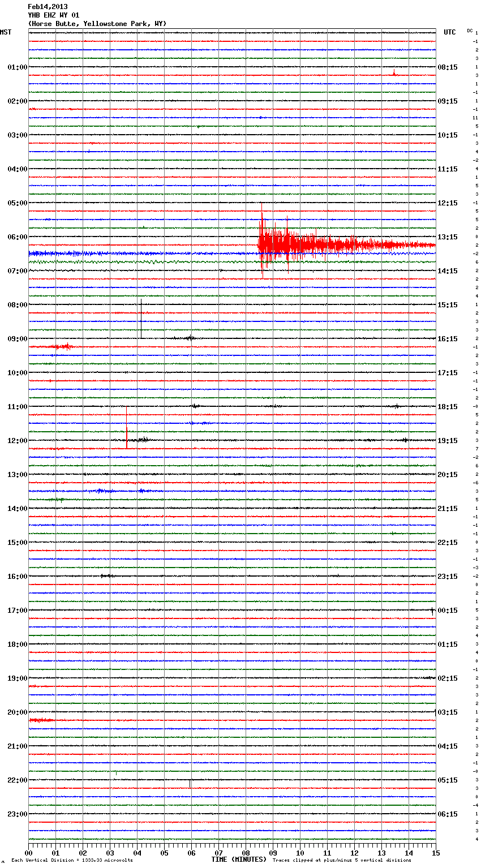Click the Horse Butte, Yellowstone Park location title

97,24
